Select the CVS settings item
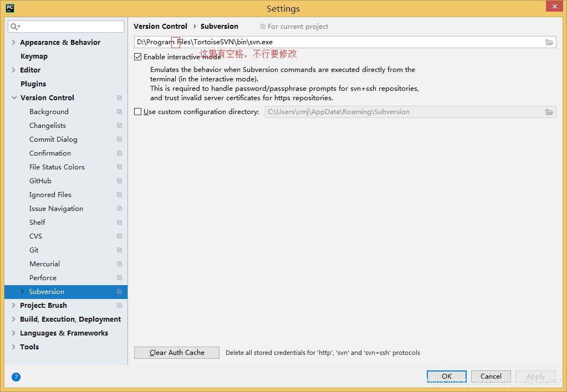Screen dimensions: 567x392 pyautogui.click(x=35, y=236)
